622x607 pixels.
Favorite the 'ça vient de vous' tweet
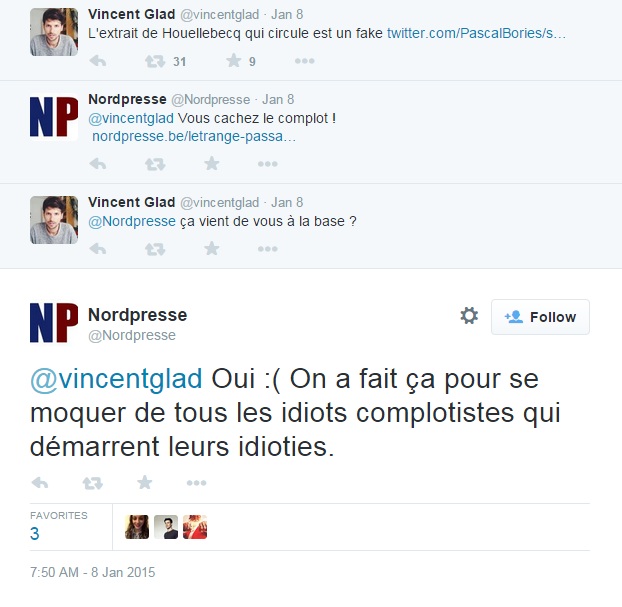coord(211,249)
